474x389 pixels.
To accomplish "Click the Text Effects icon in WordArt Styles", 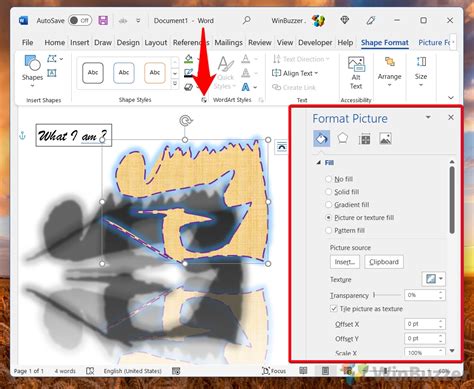I will pos(246,87).
